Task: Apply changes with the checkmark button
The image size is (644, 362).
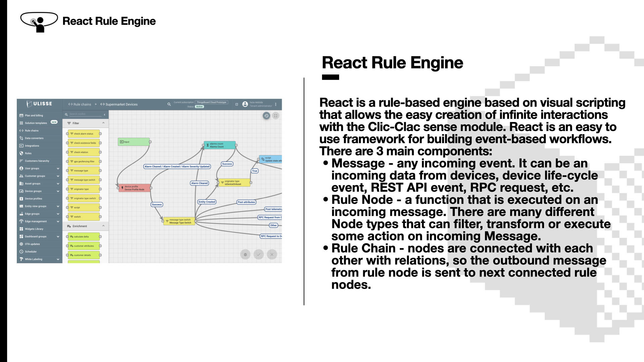Action: [259, 254]
